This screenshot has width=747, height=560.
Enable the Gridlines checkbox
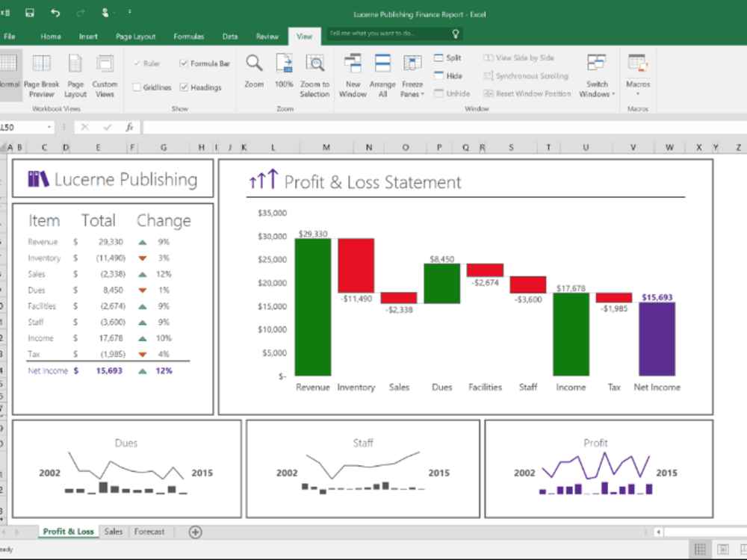pyautogui.click(x=137, y=87)
